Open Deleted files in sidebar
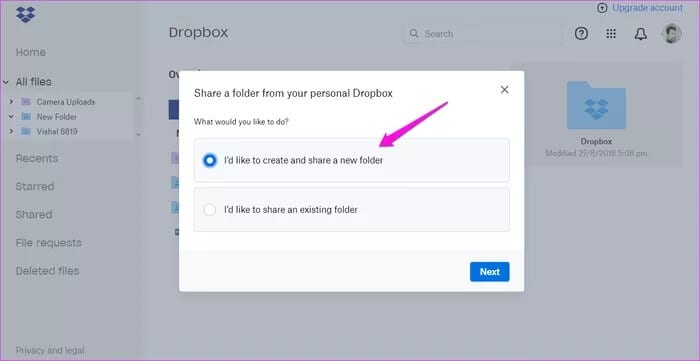Viewport: 700px width, 361px height. pos(47,271)
